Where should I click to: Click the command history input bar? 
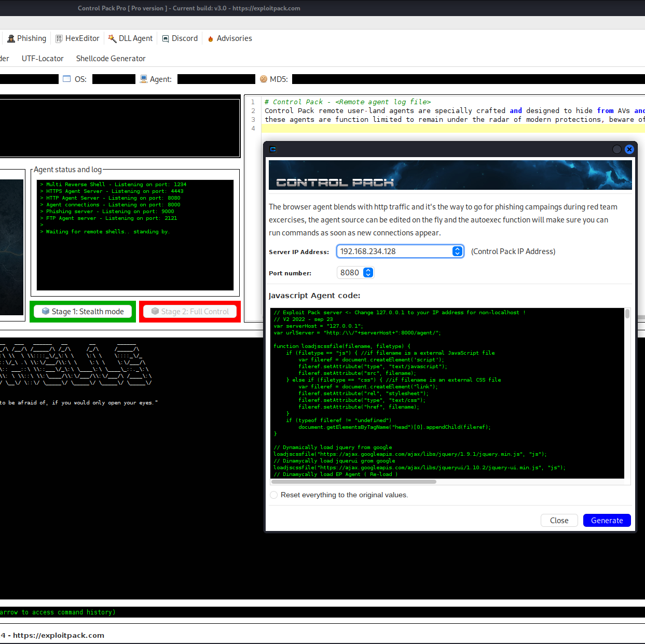[x=322, y=612]
